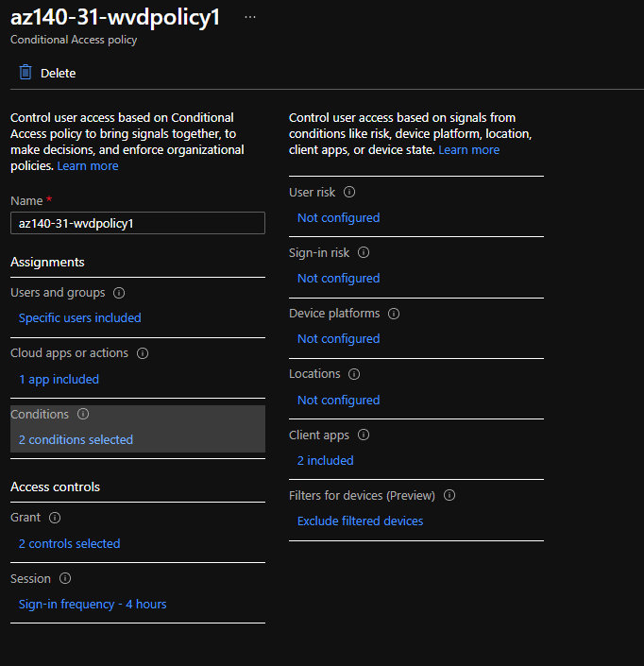Click info icon next to Locations
The image size is (644, 666).
354,374
